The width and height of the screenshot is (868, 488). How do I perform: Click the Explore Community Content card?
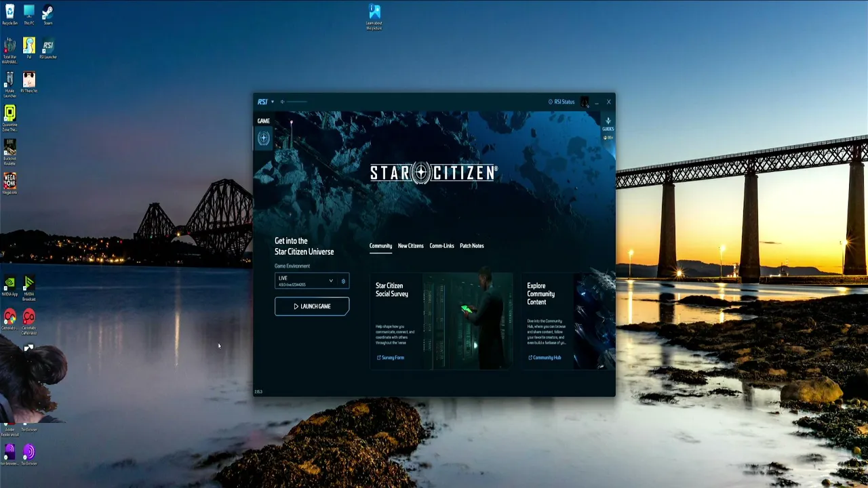(x=568, y=321)
